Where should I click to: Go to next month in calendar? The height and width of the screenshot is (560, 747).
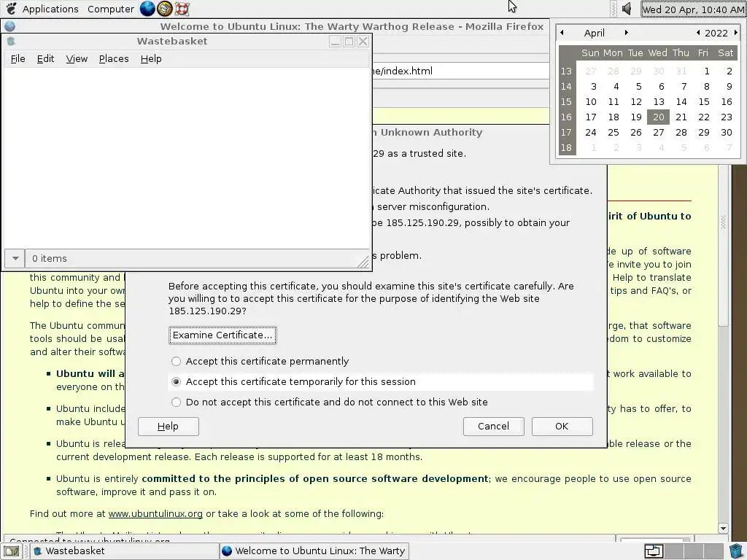coord(627,33)
